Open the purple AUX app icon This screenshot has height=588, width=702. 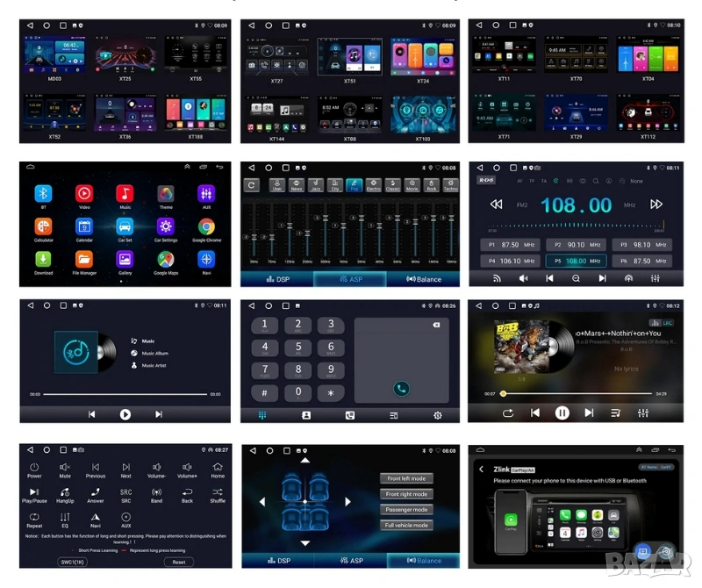click(x=206, y=194)
